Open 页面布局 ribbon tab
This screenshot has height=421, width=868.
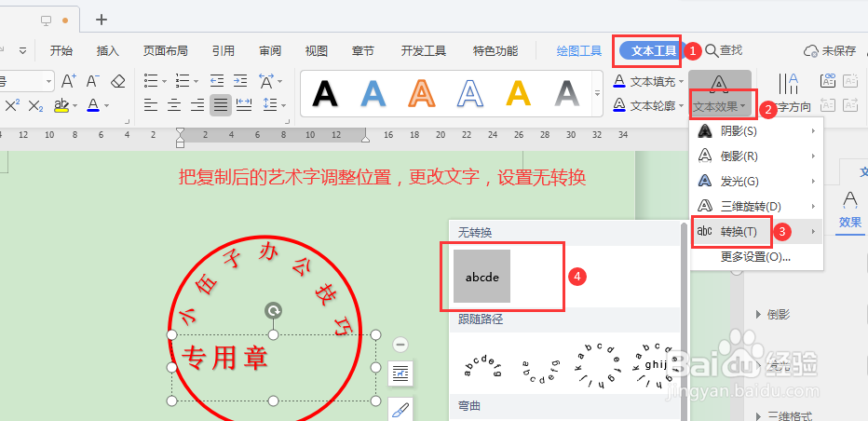click(165, 51)
